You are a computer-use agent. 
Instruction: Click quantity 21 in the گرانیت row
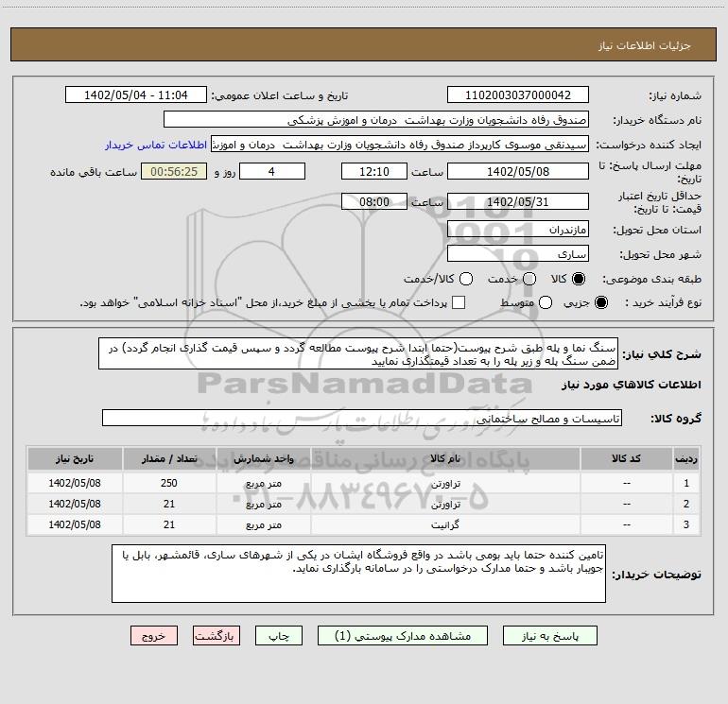coord(169,524)
